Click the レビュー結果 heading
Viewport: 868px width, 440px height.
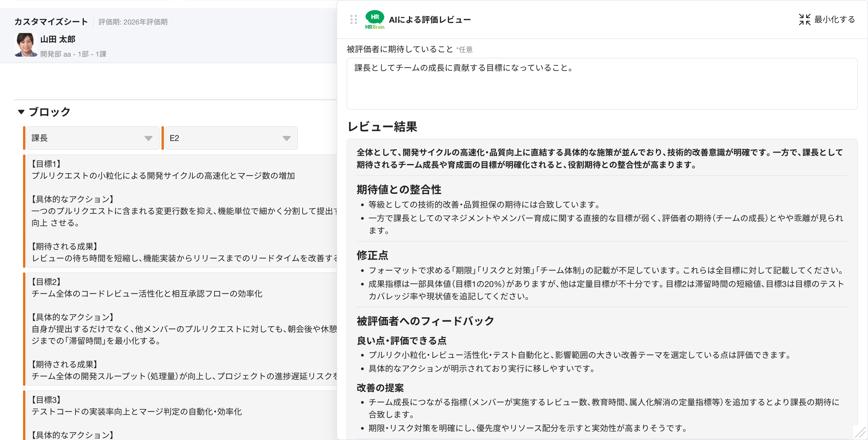382,127
